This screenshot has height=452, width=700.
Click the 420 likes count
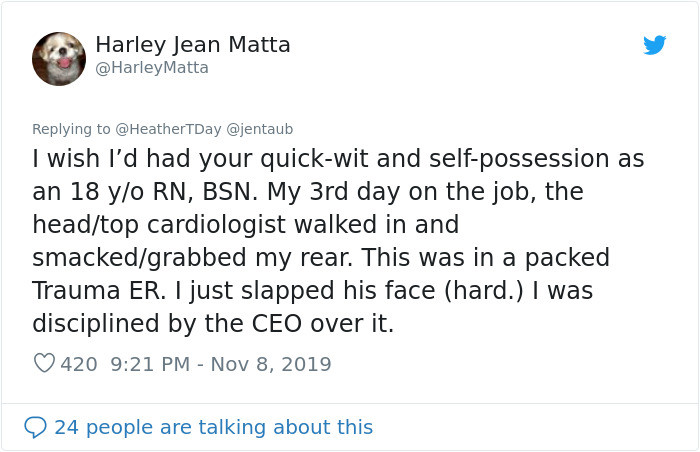[79, 365]
